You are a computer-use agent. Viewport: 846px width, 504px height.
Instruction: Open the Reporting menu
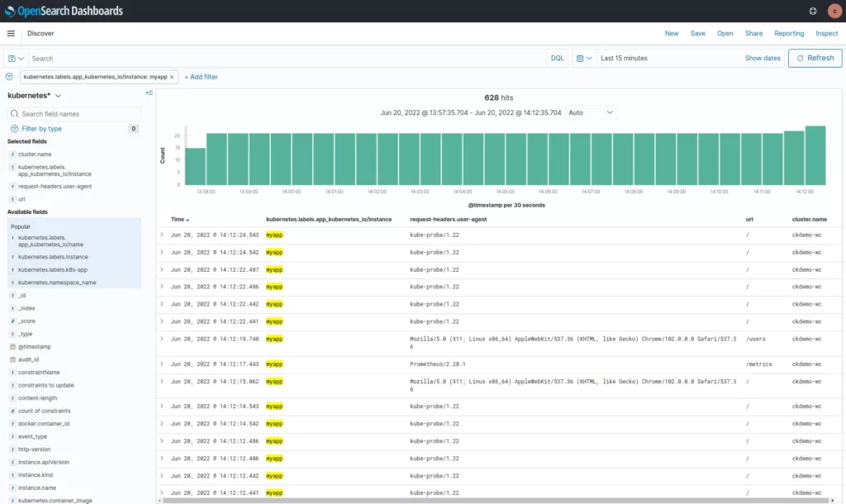[x=788, y=34]
